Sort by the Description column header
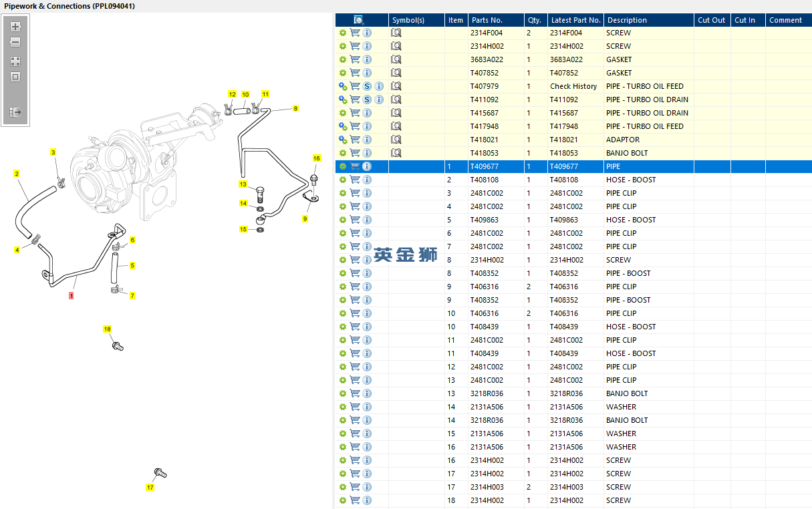The width and height of the screenshot is (812, 509). pyautogui.click(x=627, y=20)
